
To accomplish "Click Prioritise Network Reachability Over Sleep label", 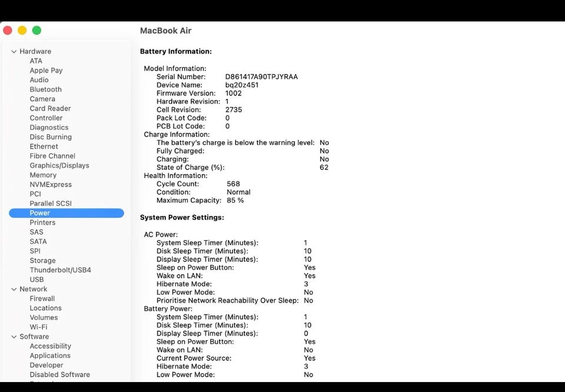I will (227, 301).
